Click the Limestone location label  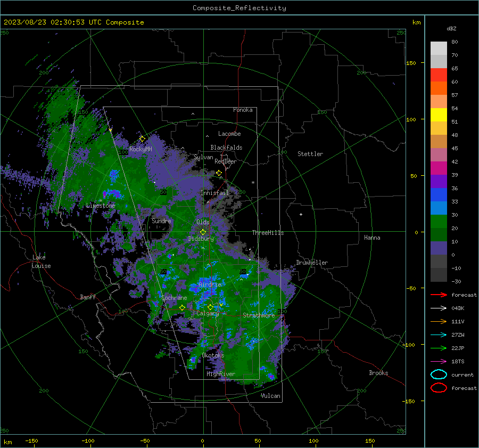(x=101, y=206)
